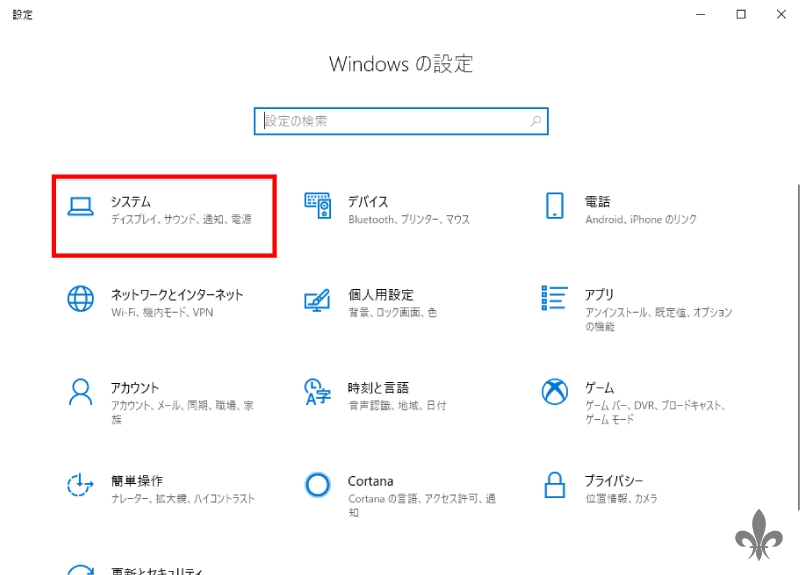Viewport: 800px width, 575px height.
Task: Click '音声認識、地域、日付' description
Action: pos(397,406)
